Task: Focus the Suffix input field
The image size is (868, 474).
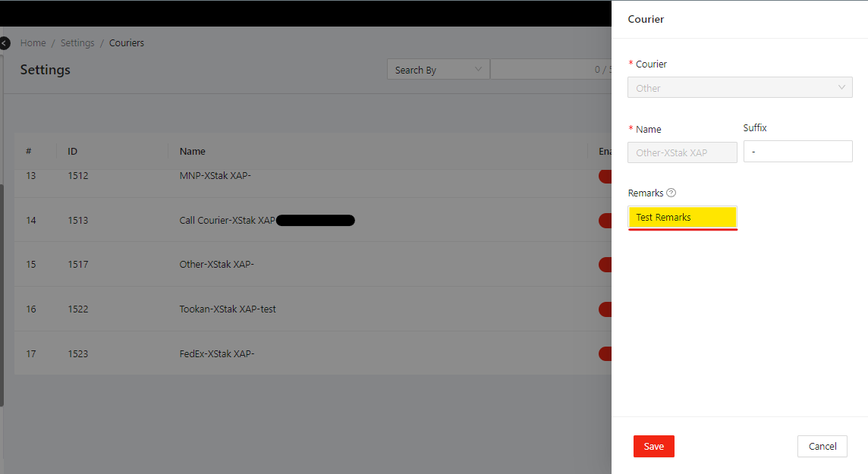Action: point(797,152)
